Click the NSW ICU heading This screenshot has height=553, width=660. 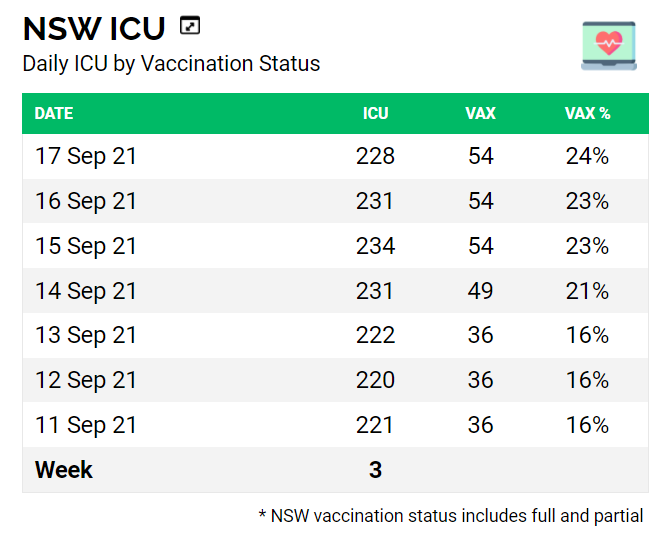[x=94, y=29]
